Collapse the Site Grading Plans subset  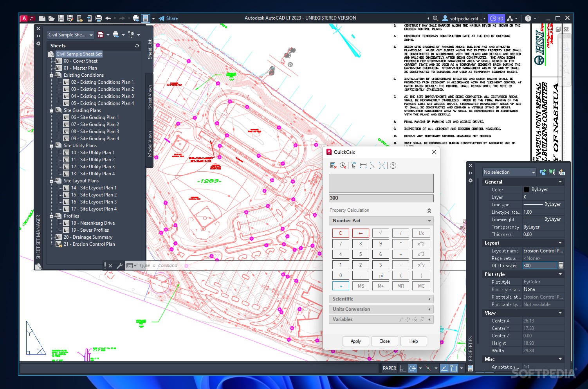(52, 111)
